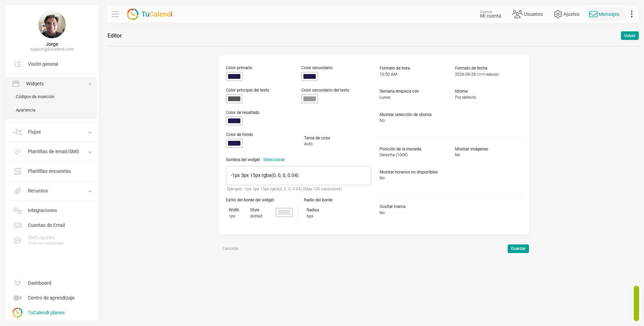Toggle Mostrar horarios no disponibles value
The width and height of the screenshot is (644, 326).
[382, 178]
